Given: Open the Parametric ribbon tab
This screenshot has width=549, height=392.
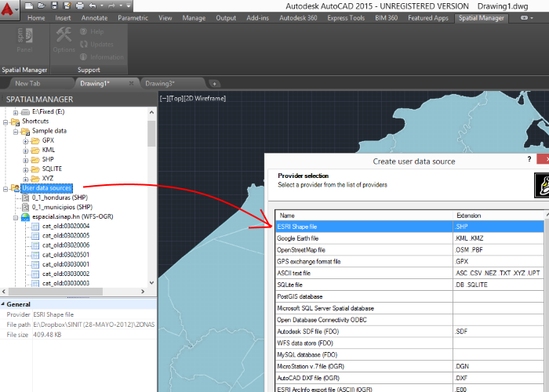Looking at the screenshot, I should [133, 18].
